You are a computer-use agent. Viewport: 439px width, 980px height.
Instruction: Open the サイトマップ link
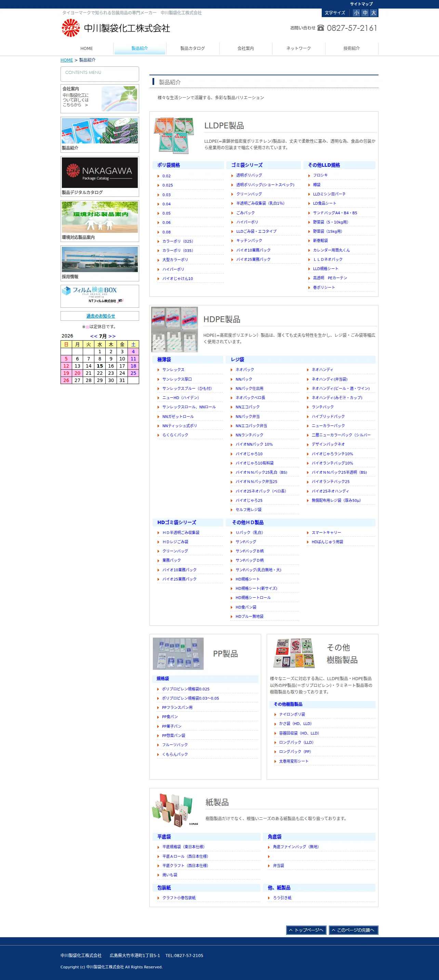(x=361, y=4)
